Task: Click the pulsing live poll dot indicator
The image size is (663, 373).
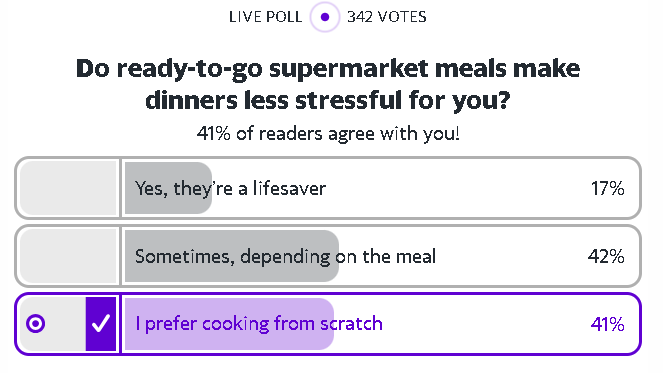Action: (325, 17)
